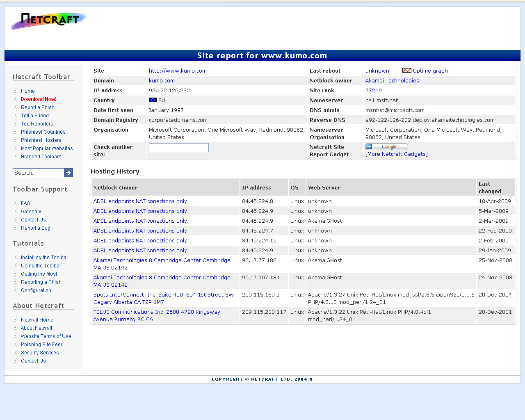Select the reverse DNS akamaitechnologies hostname
Screen dimensions: 525x420
pos(430,120)
